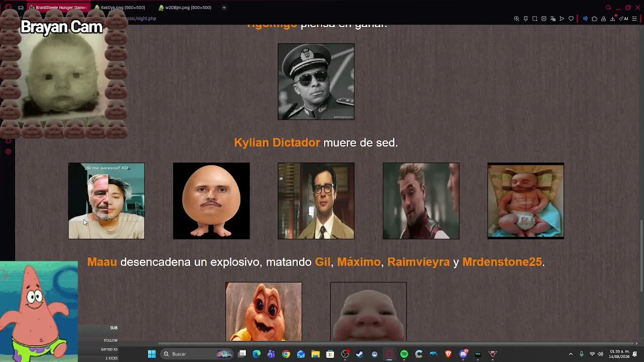The image size is (644, 362).
Task: Open the snapshot capture tool icon
Action: [x=535, y=19]
